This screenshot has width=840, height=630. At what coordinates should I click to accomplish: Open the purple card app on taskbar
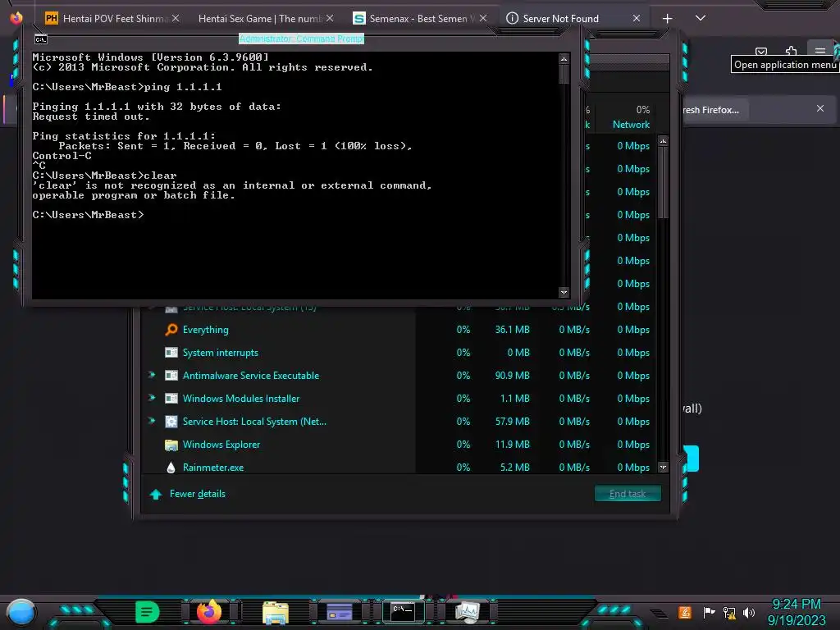click(x=340, y=612)
